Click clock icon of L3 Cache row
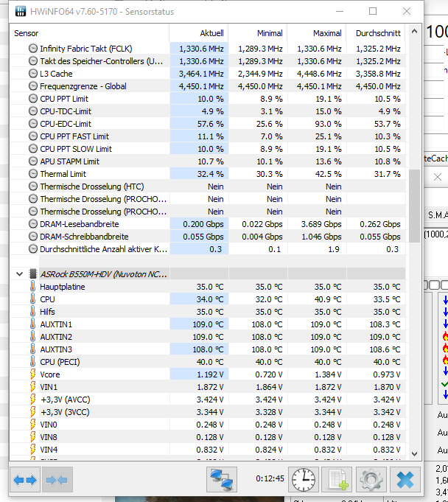 tap(33, 73)
